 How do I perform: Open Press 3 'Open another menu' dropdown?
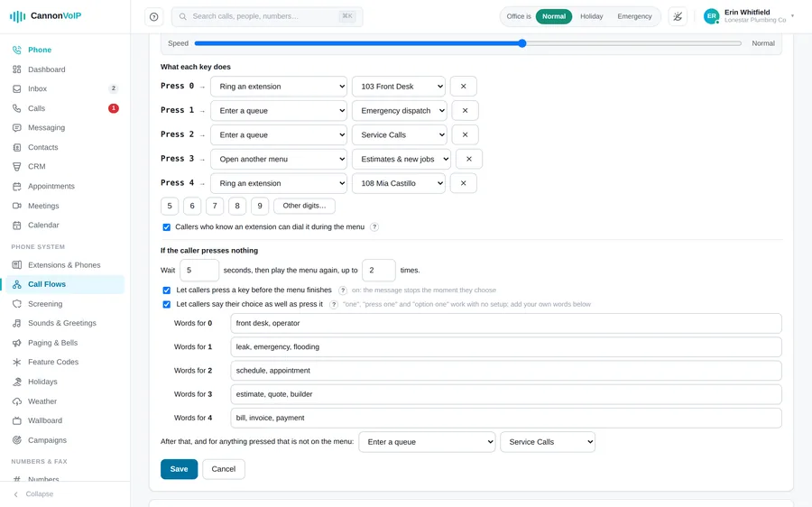(279, 159)
